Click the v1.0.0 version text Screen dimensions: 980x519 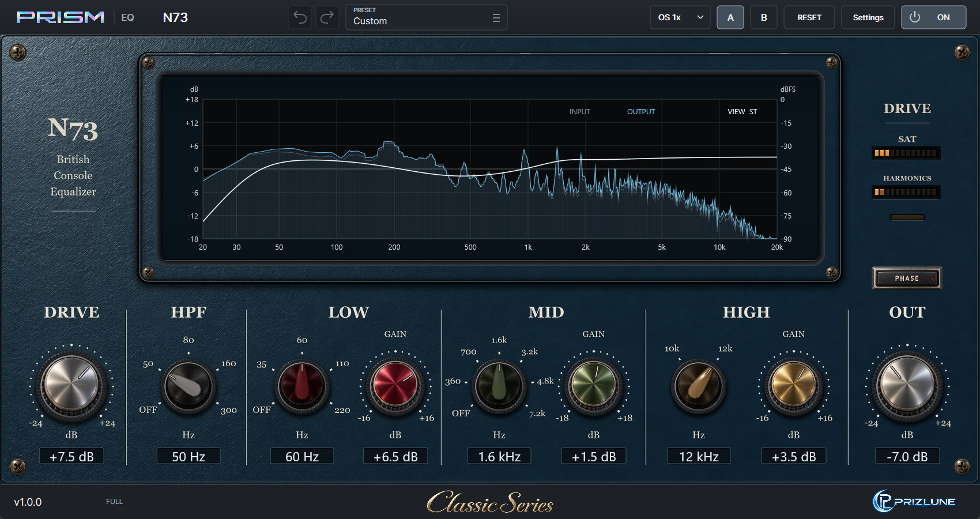point(28,502)
